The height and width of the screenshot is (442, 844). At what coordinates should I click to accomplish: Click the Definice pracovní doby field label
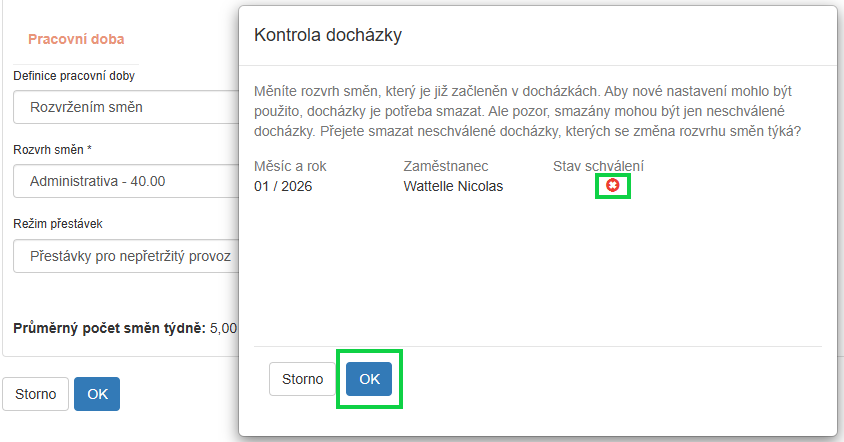tap(74, 76)
